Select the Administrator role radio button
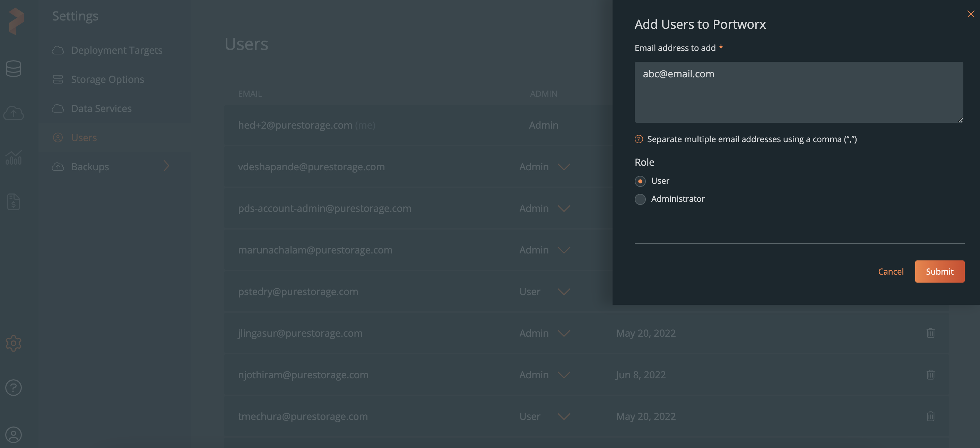980x448 pixels. click(640, 199)
